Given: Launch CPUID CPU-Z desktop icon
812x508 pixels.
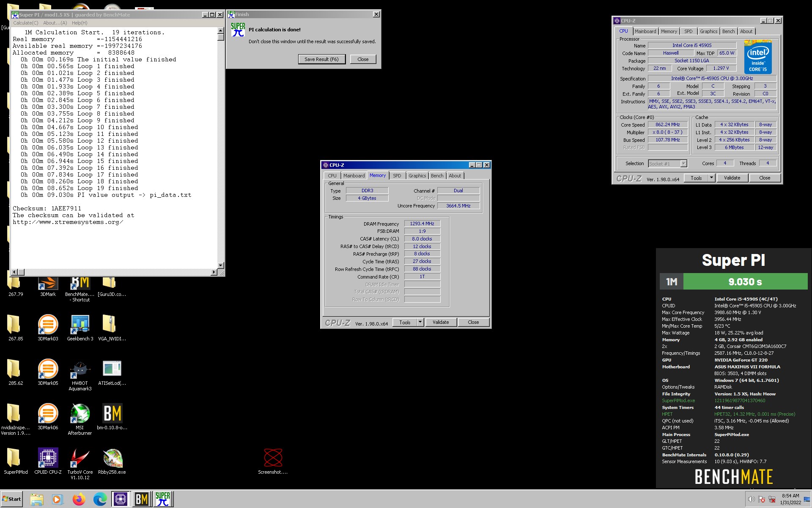Looking at the screenshot, I should pyautogui.click(x=48, y=461).
